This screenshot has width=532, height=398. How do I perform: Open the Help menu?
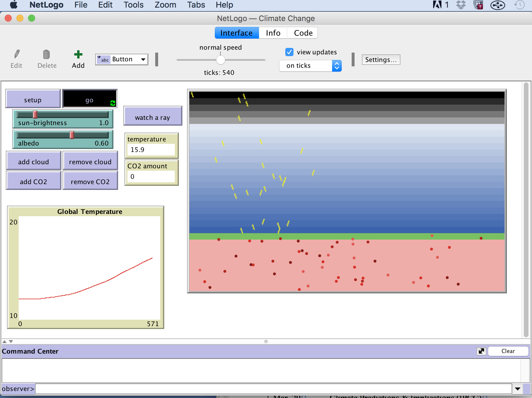coord(224,5)
